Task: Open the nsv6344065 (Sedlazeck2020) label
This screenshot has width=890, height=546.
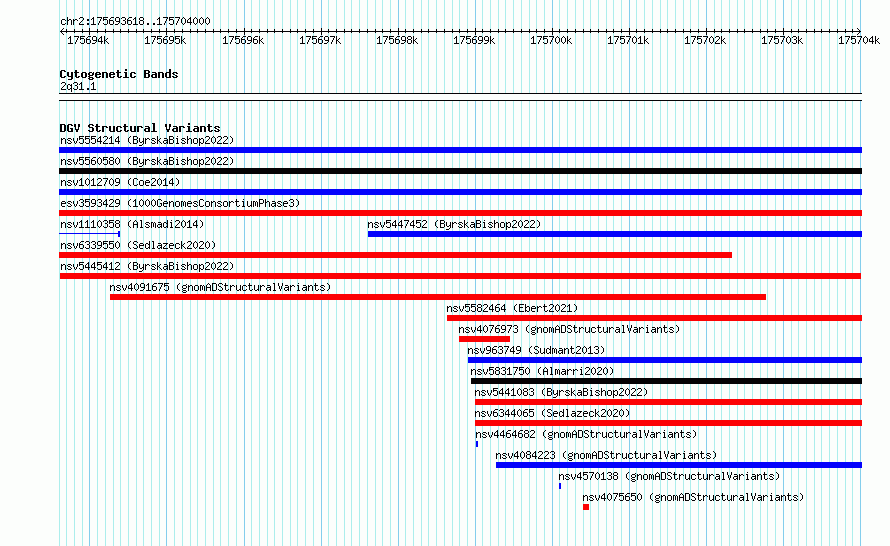Action: tap(552, 413)
